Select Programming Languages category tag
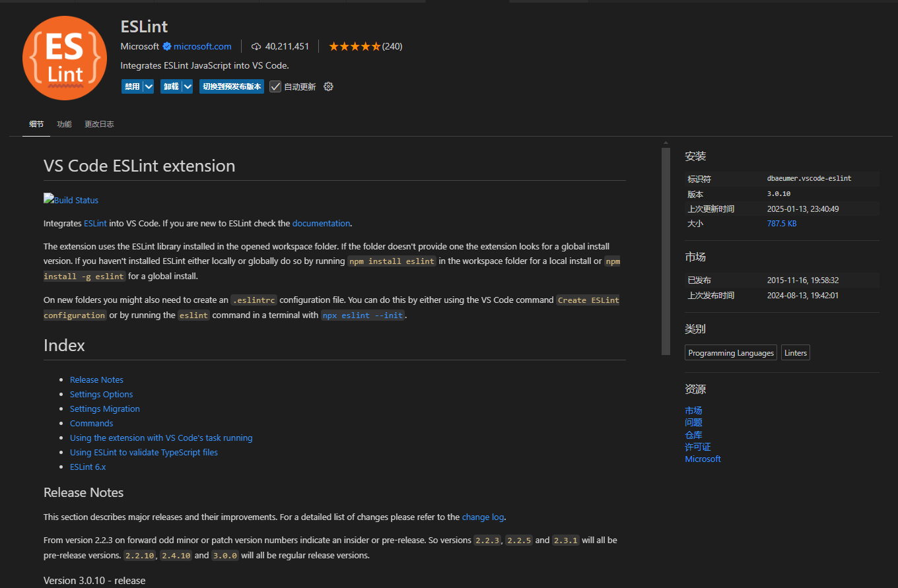The width and height of the screenshot is (898, 588). (731, 353)
